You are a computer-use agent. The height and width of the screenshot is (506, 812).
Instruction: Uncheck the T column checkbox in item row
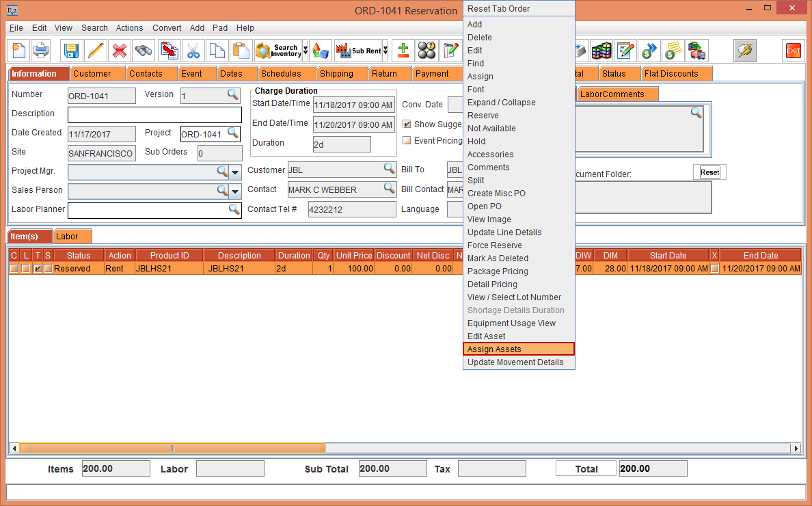point(38,269)
